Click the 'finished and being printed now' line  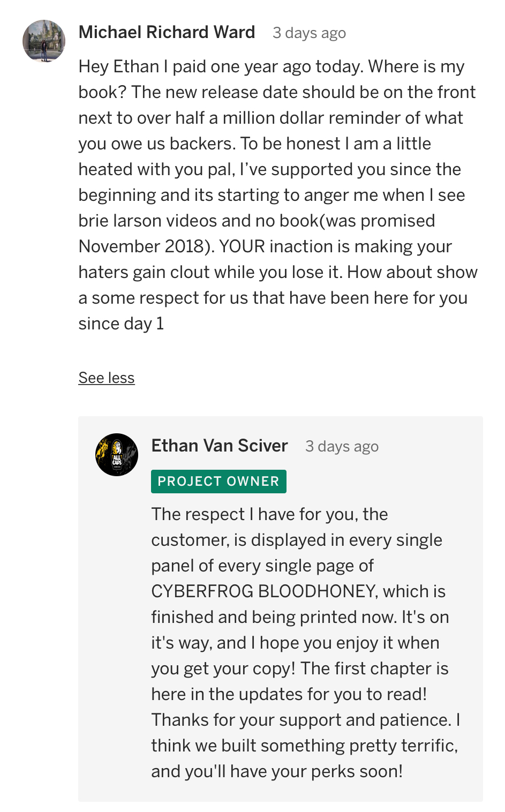[275, 617]
